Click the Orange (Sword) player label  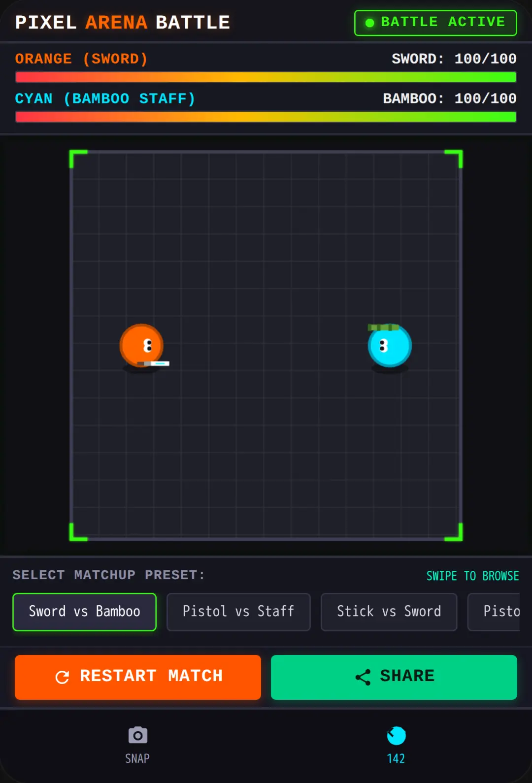[81, 59]
